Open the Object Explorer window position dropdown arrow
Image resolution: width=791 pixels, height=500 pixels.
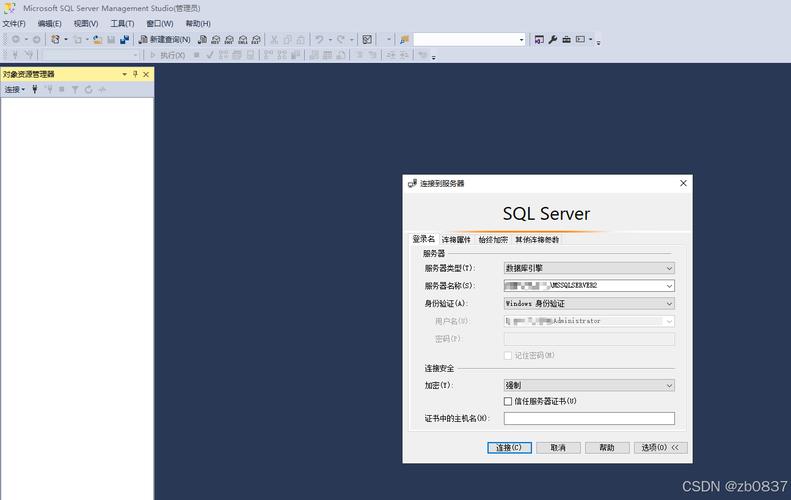pyautogui.click(x=125, y=74)
